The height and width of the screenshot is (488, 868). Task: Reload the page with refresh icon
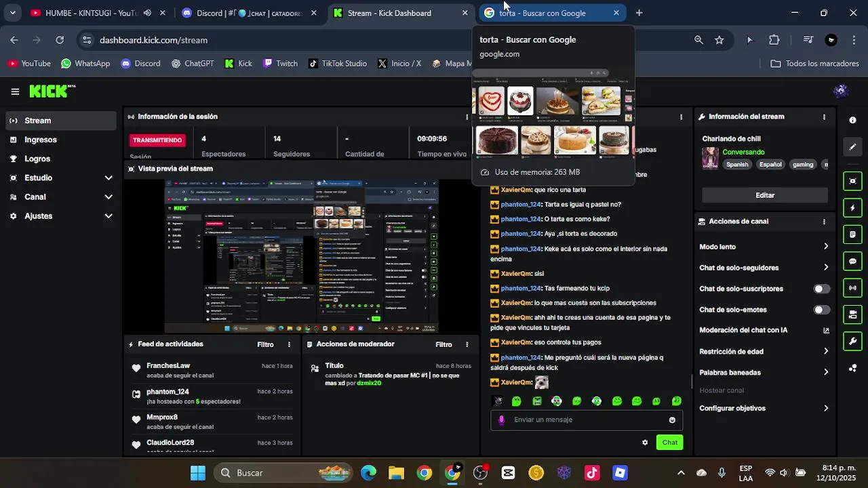pyautogui.click(x=60, y=40)
